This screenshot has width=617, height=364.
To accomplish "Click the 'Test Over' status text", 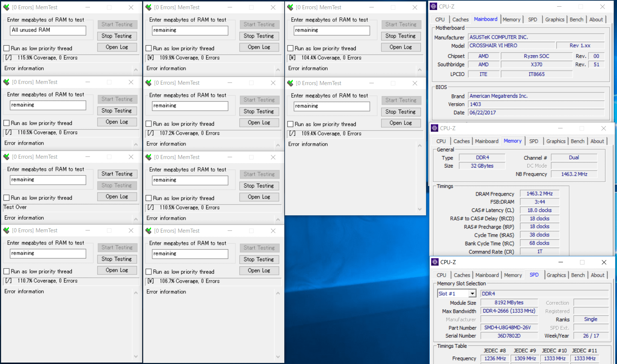I will pyautogui.click(x=15, y=207).
